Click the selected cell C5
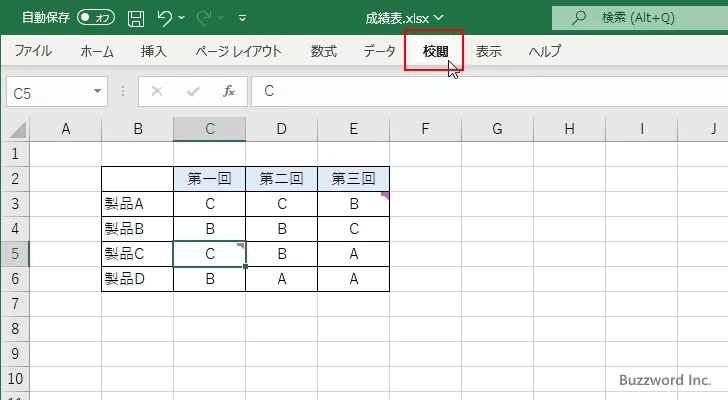728x400 pixels. point(209,254)
